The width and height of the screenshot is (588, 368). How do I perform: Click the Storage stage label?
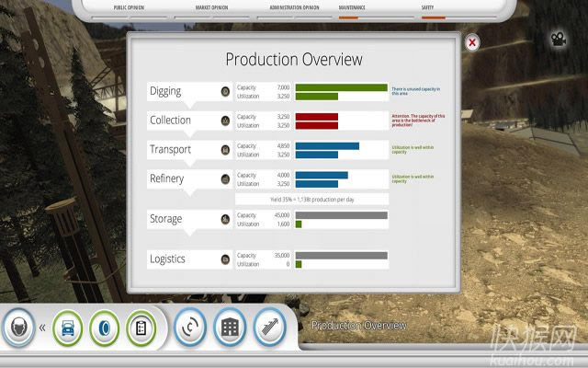click(x=166, y=219)
